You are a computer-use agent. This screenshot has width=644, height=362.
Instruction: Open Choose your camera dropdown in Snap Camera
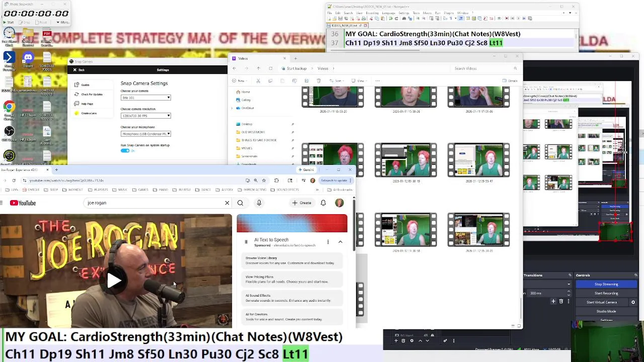pos(146,98)
